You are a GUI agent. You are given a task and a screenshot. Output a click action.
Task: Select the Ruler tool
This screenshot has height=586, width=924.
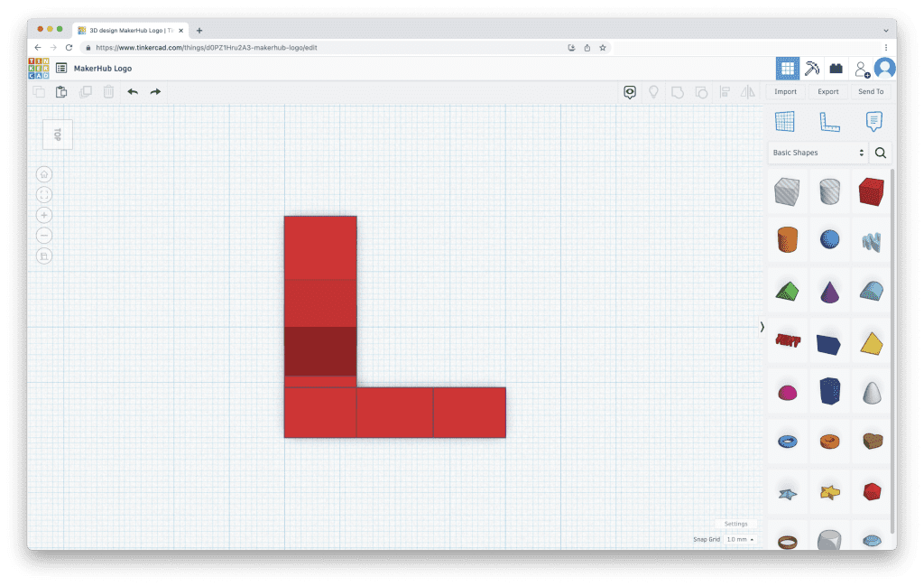point(829,122)
